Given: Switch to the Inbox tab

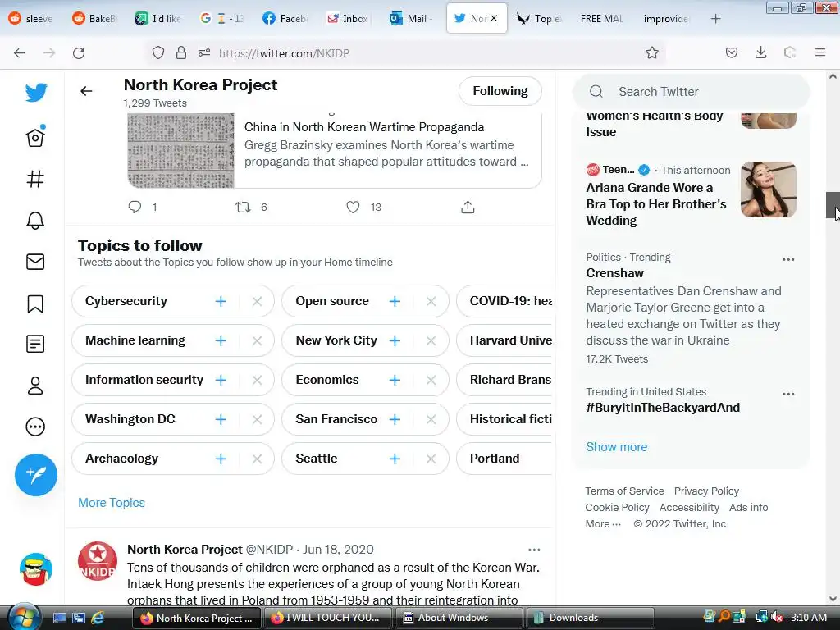Looking at the screenshot, I should click(x=348, y=19).
